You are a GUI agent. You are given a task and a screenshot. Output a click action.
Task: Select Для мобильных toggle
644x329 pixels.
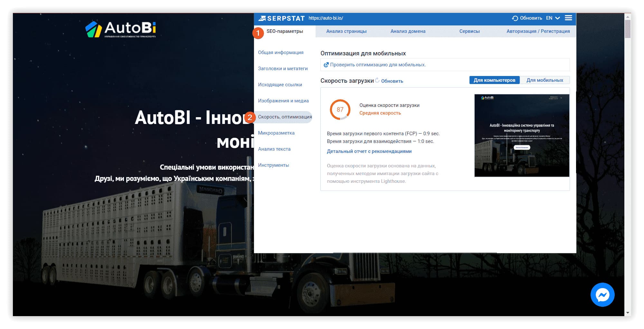545,80
